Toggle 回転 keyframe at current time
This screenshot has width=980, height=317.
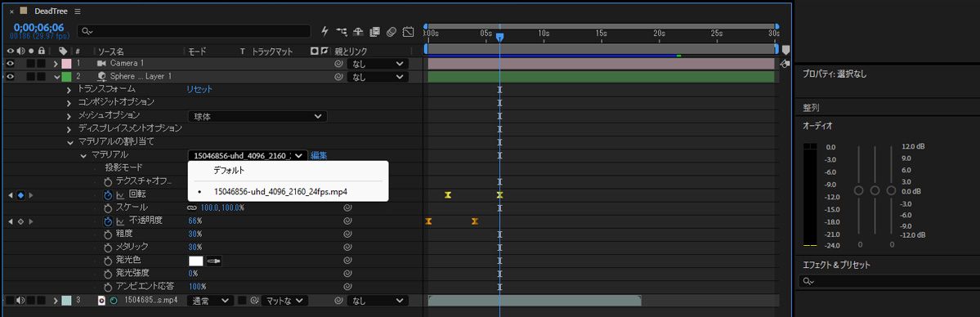(20, 195)
